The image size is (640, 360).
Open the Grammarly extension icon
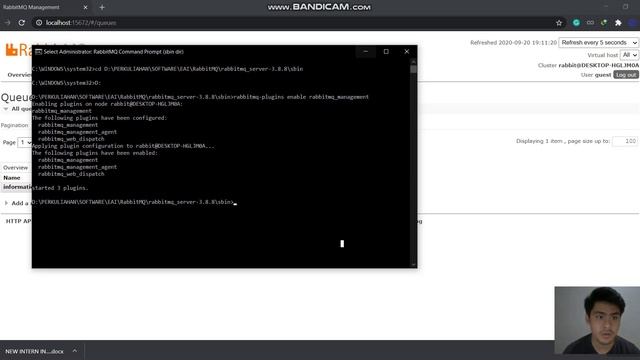pos(576,23)
